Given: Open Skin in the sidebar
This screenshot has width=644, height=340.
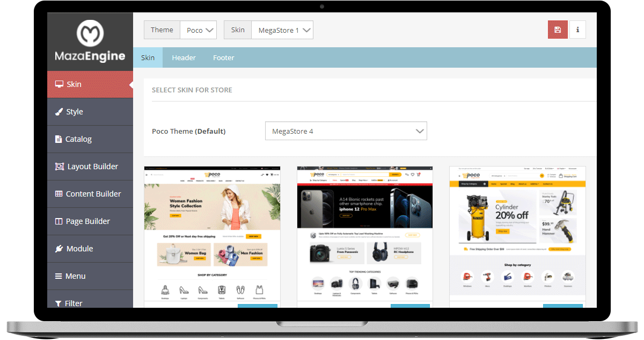Looking at the screenshot, I should pyautogui.click(x=90, y=84).
